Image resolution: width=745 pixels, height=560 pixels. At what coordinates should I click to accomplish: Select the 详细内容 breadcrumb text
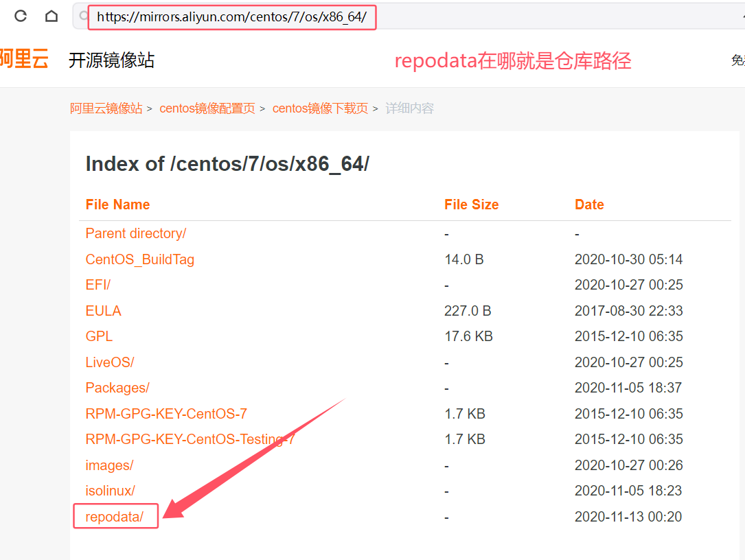(x=409, y=108)
